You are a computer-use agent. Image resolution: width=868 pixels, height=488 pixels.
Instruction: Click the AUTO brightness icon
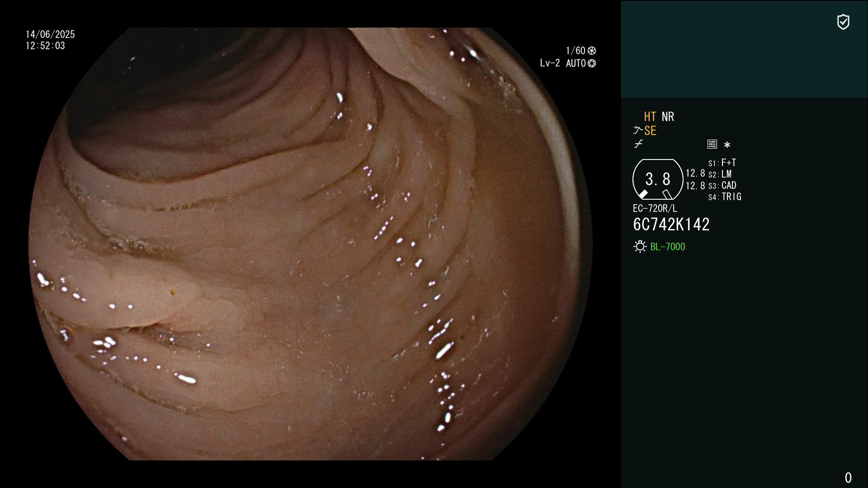(592, 63)
